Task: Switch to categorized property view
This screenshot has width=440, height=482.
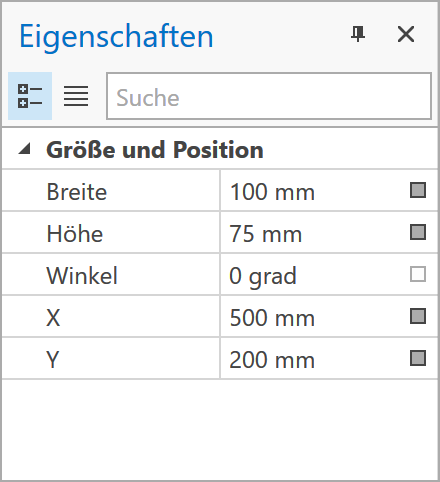Action: tap(30, 96)
